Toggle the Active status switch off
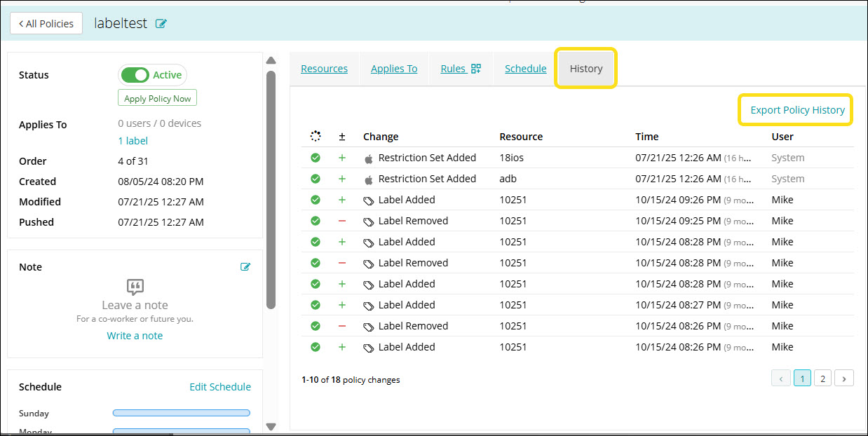 (135, 75)
